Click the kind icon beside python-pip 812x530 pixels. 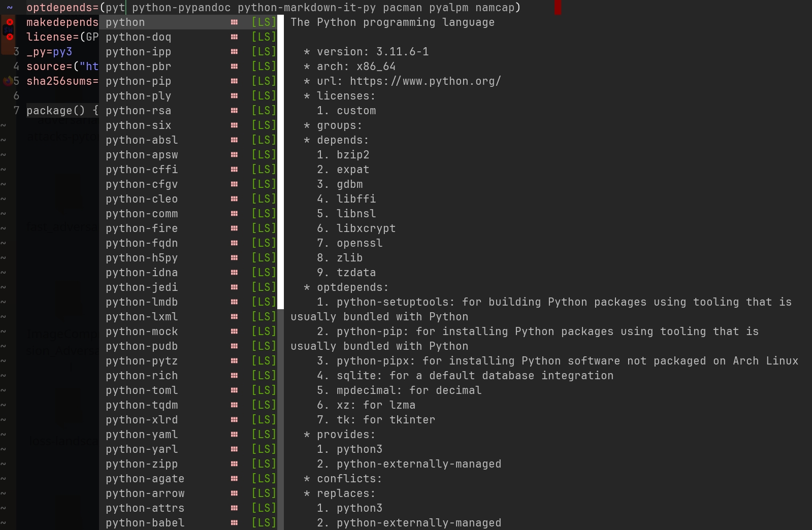[x=234, y=81]
